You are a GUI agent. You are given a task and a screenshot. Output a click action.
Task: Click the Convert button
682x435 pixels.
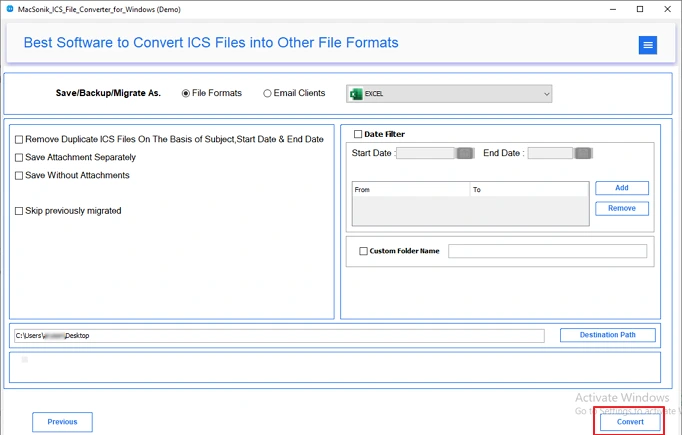[x=630, y=422]
